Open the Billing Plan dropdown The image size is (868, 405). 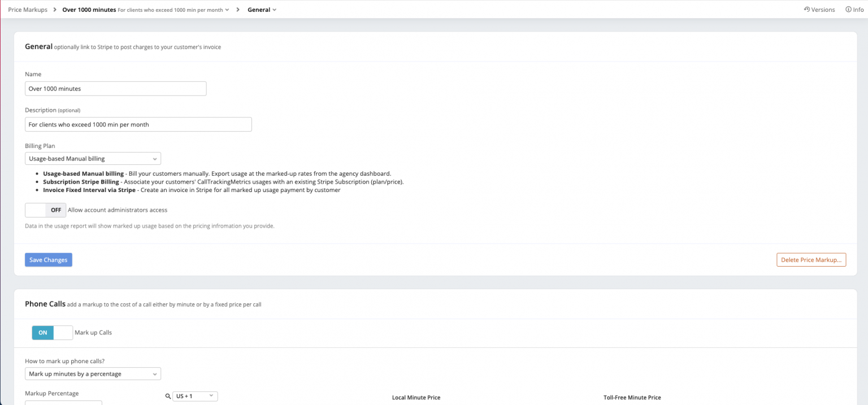click(93, 159)
